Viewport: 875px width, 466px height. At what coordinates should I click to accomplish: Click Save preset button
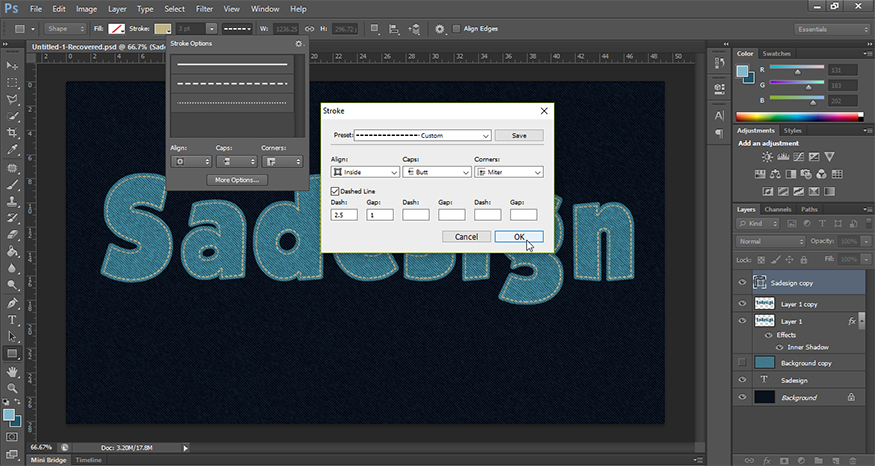[x=519, y=135]
